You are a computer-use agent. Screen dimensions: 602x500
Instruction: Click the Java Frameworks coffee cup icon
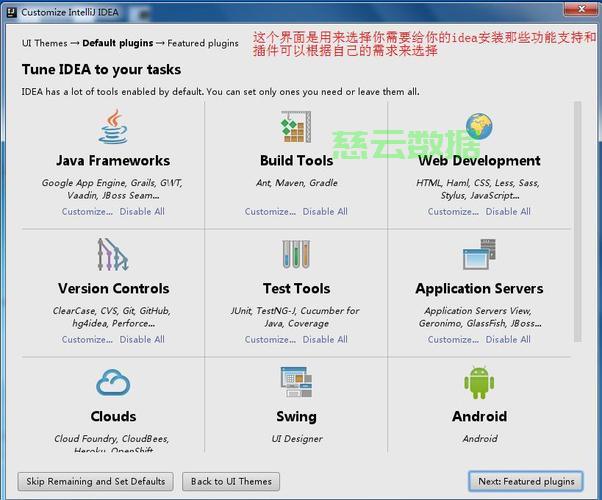pos(113,127)
